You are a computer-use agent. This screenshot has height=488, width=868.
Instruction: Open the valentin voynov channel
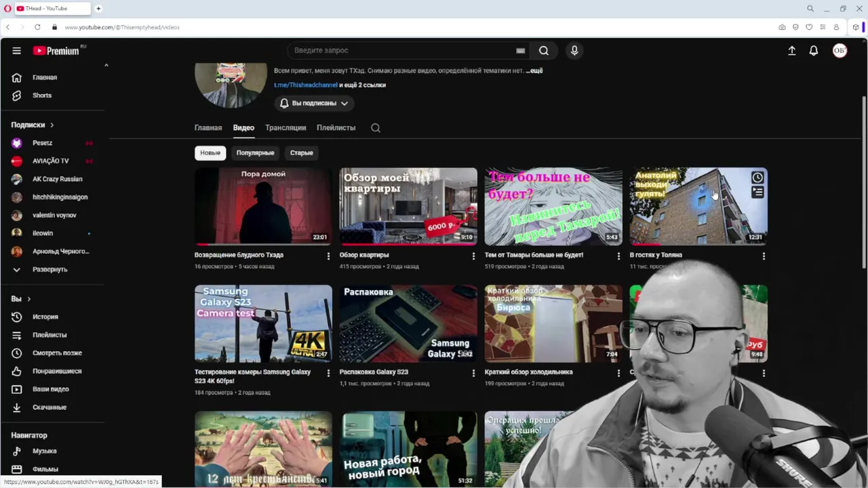pyautogui.click(x=54, y=216)
